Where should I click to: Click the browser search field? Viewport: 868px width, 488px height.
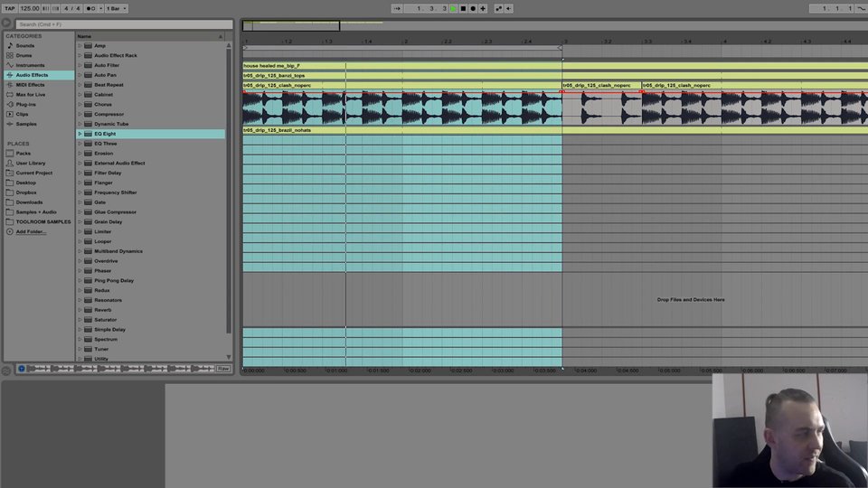coord(125,24)
